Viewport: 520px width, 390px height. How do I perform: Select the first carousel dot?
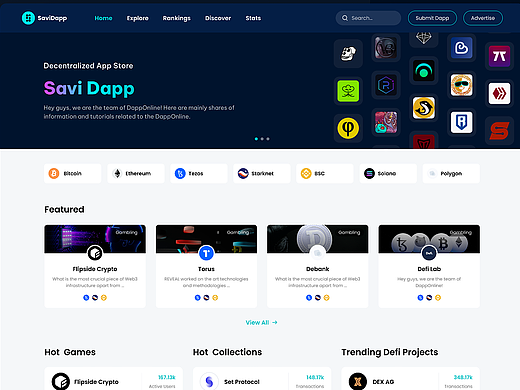click(256, 139)
